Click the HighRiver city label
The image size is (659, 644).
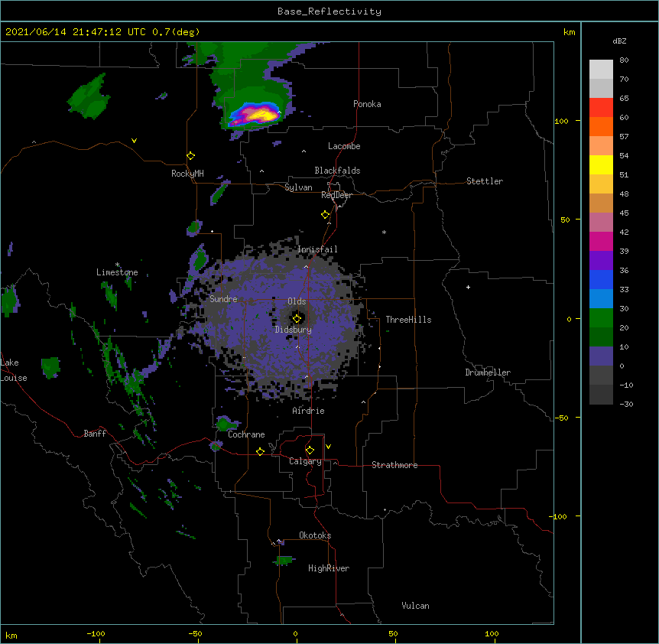[329, 568]
